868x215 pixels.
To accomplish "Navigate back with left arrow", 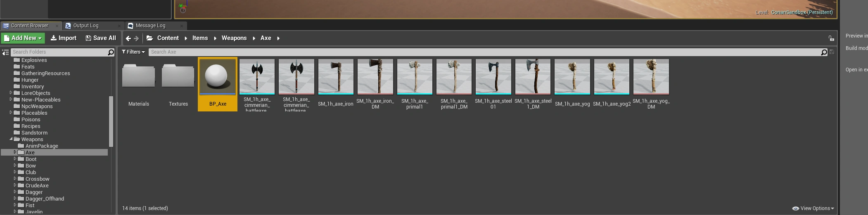I will tap(128, 38).
